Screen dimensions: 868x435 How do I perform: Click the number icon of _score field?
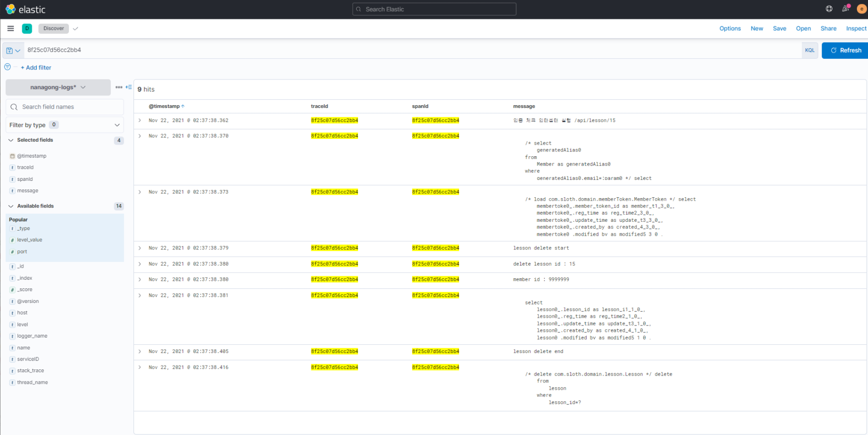(x=12, y=290)
